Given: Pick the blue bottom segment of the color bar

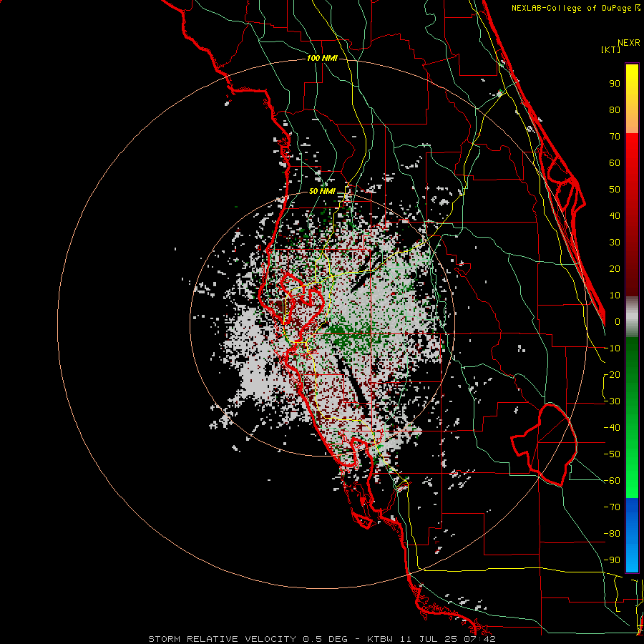Looking at the screenshot, I should pyautogui.click(x=632, y=535).
